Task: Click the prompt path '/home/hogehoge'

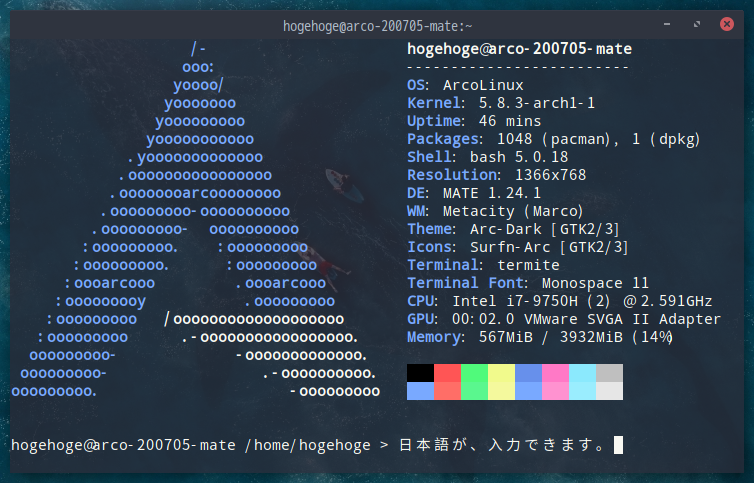Action: (x=308, y=445)
